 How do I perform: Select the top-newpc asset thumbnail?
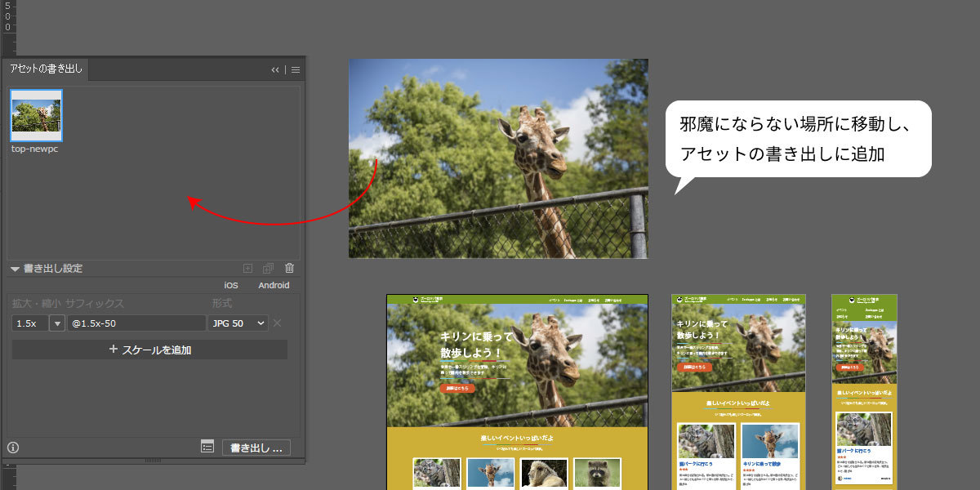(x=36, y=116)
